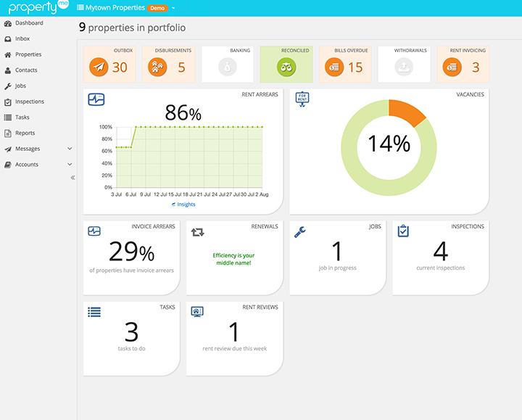Click the '9 properties in portfolio' heading
Screen dimensions: 522x420
coord(132,28)
